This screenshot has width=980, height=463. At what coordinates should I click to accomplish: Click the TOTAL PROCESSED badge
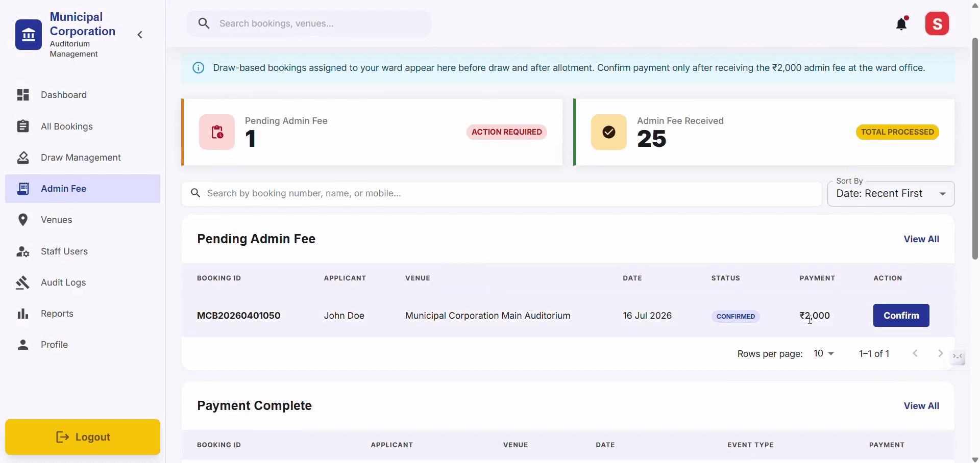pyautogui.click(x=897, y=132)
